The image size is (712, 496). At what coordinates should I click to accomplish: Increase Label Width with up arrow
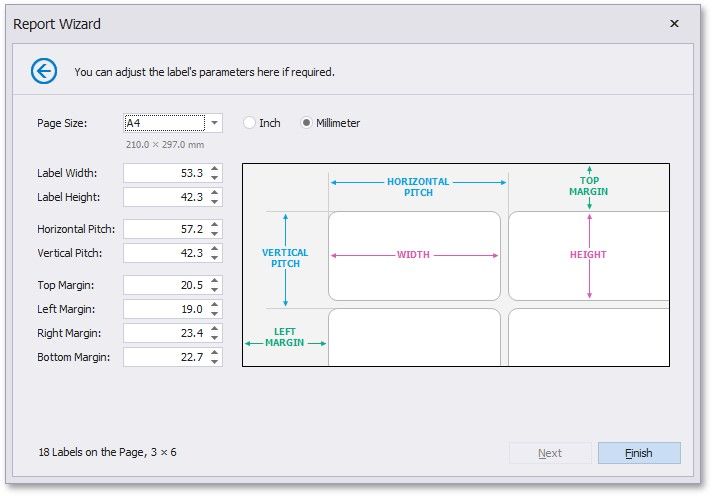point(215,168)
